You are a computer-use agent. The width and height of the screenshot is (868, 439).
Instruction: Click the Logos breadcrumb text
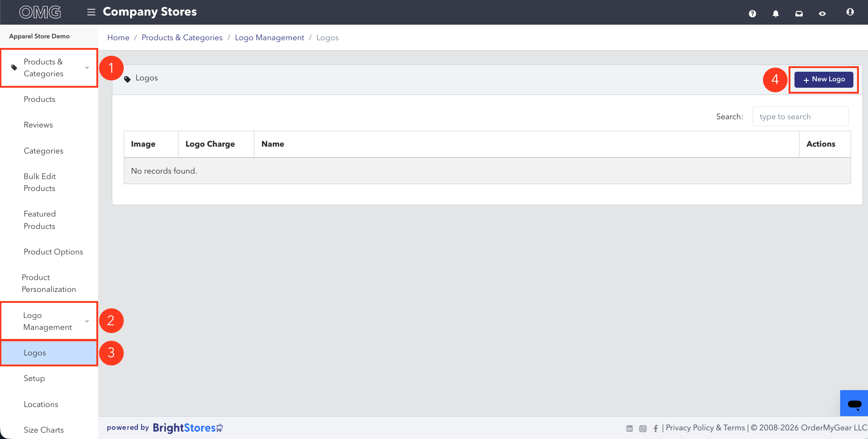coord(327,37)
